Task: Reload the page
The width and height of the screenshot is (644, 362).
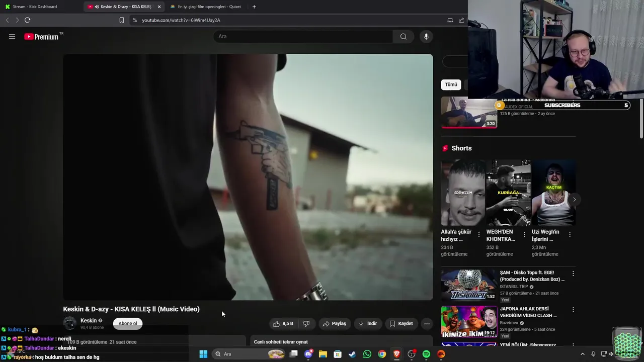Action: point(27,20)
